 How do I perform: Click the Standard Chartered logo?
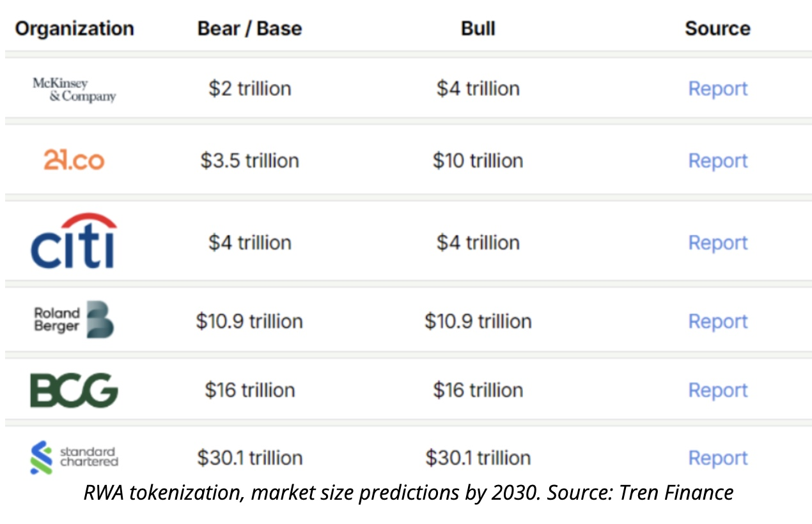pos(74,458)
